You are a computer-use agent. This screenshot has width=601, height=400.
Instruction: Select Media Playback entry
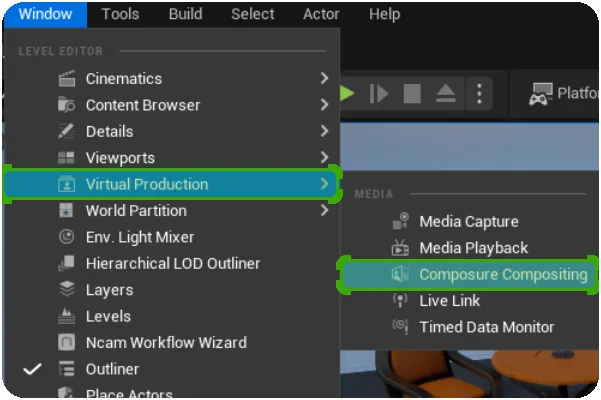point(469,248)
